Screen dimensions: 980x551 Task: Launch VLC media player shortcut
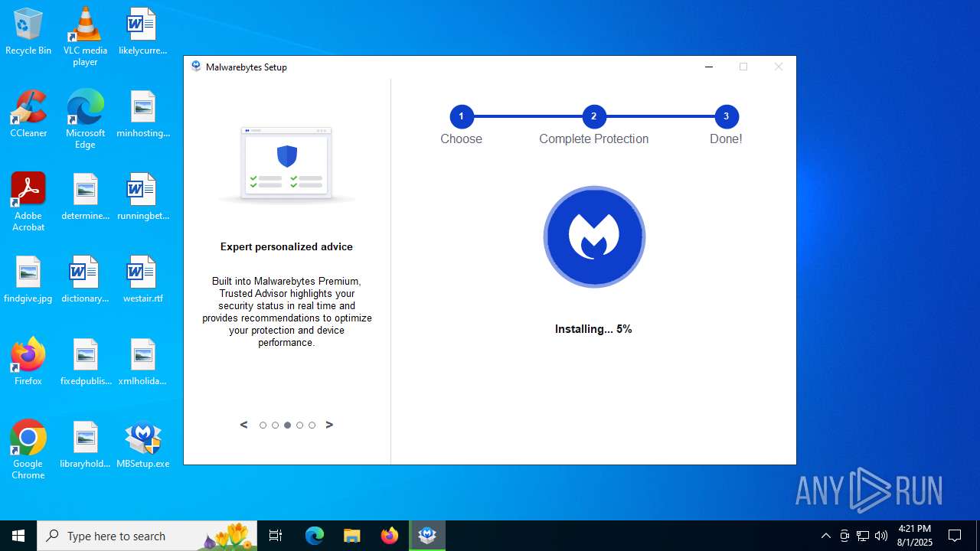coord(85,36)
